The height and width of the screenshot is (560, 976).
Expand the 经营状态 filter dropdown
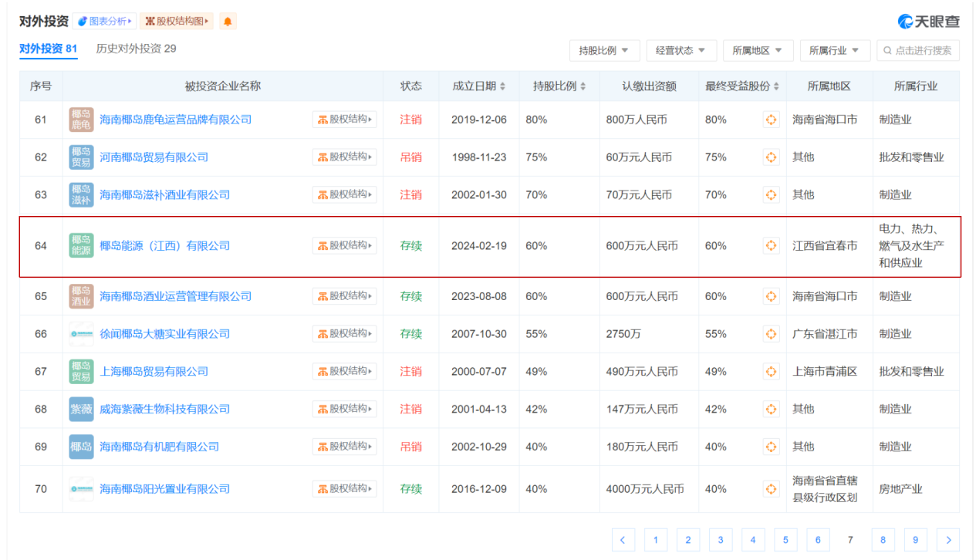[680, 51]
